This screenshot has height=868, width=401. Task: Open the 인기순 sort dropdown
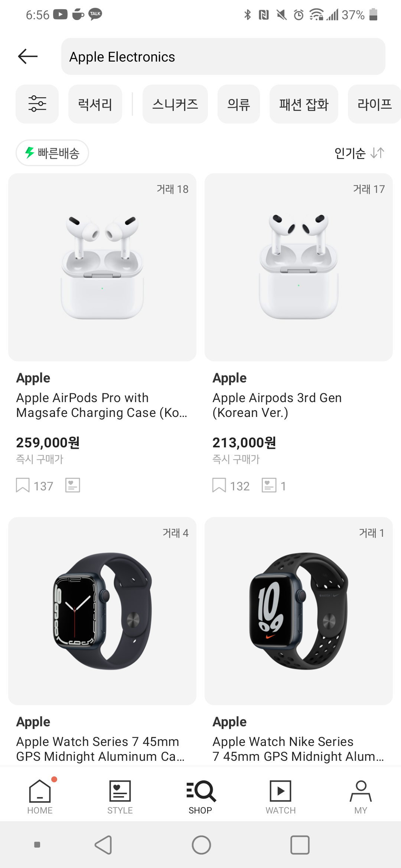pyautogui.click(x=359, y=153)
